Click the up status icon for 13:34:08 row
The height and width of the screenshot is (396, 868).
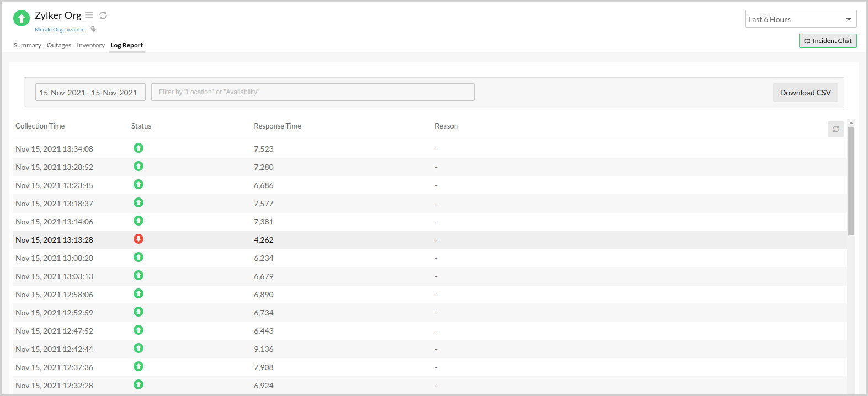click(139, 148)
